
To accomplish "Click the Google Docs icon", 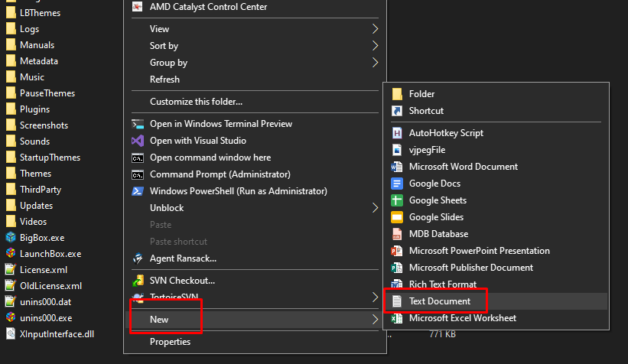I will pos(397,184).
